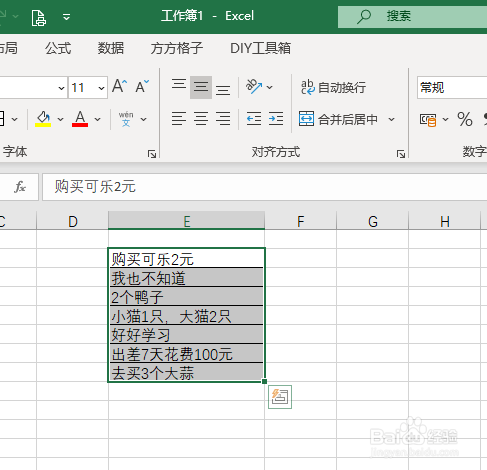487x470 pixels.
Task: Apply red font color A
Action: (x=80, y=119)
